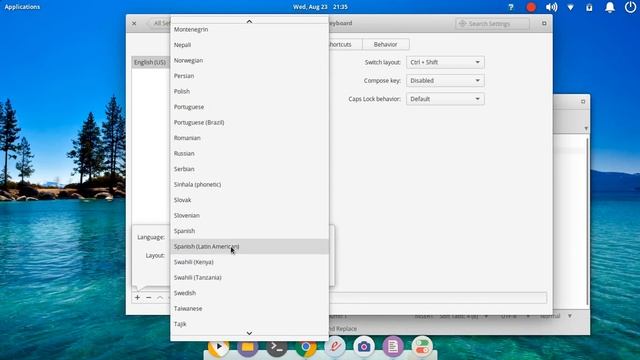Image resolution: width=640 pixels, height=360 pixels.
Task: Open System Settings toggles icon in dock
Action: (422, 347)
